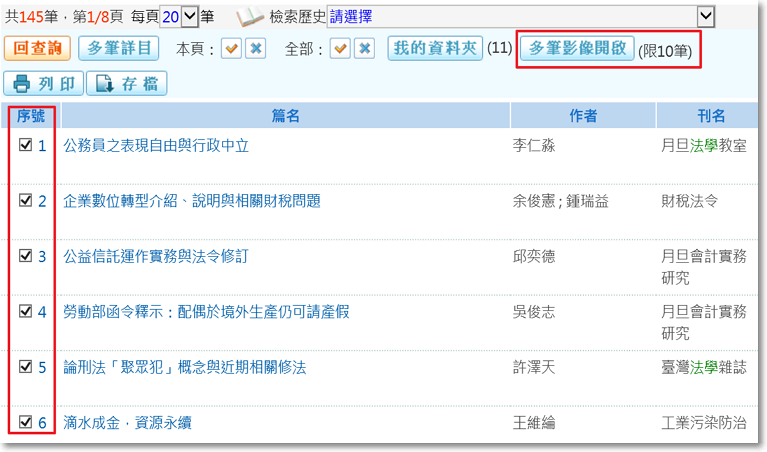
Task: Open 我的資料夾 folder button
Action: 433,48
